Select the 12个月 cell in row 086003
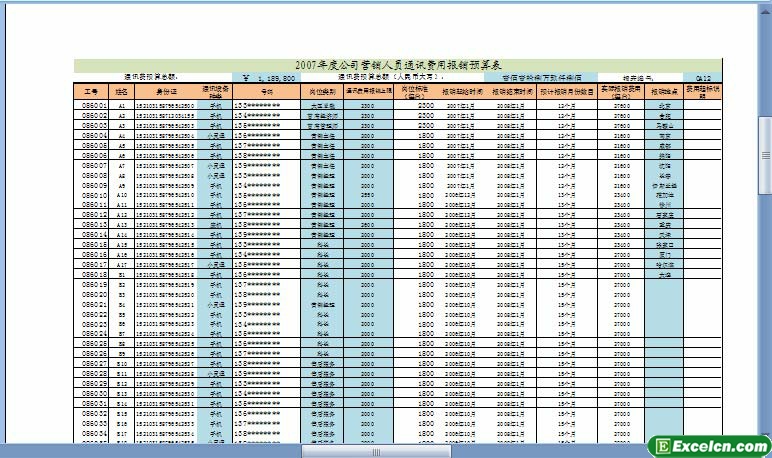The image size is (772, 458). (567, 126)
